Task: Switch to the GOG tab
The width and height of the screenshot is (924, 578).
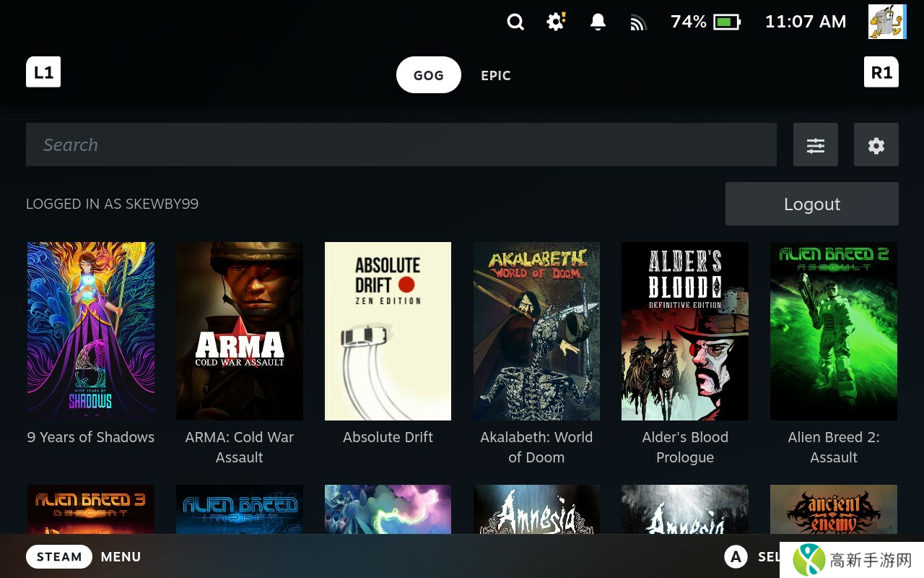Action: 428,75
